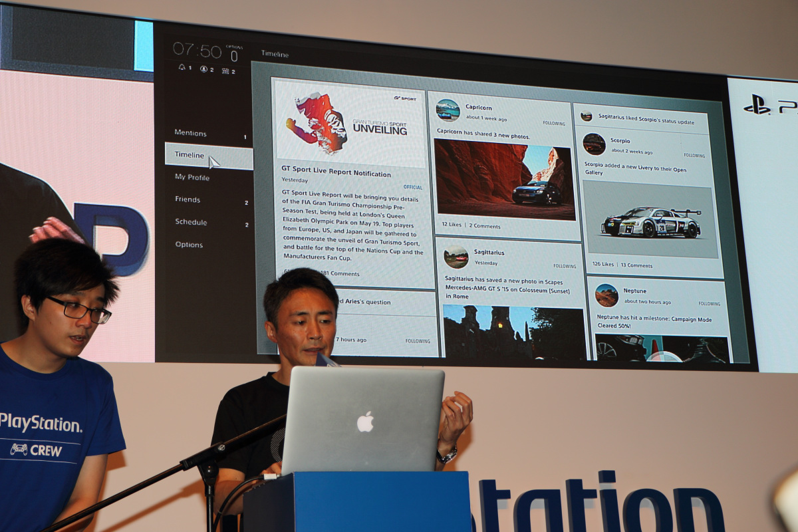Open Neptune's profile avatar

click(606, 295)
